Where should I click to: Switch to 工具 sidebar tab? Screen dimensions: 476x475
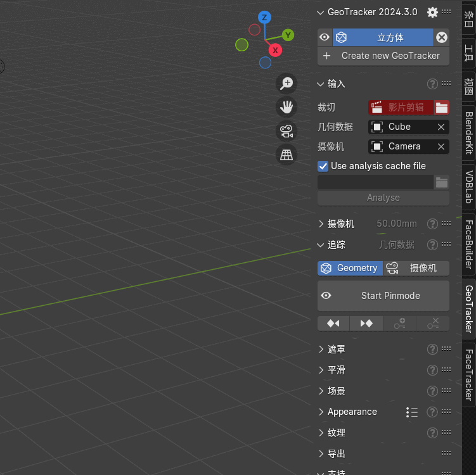469,53
